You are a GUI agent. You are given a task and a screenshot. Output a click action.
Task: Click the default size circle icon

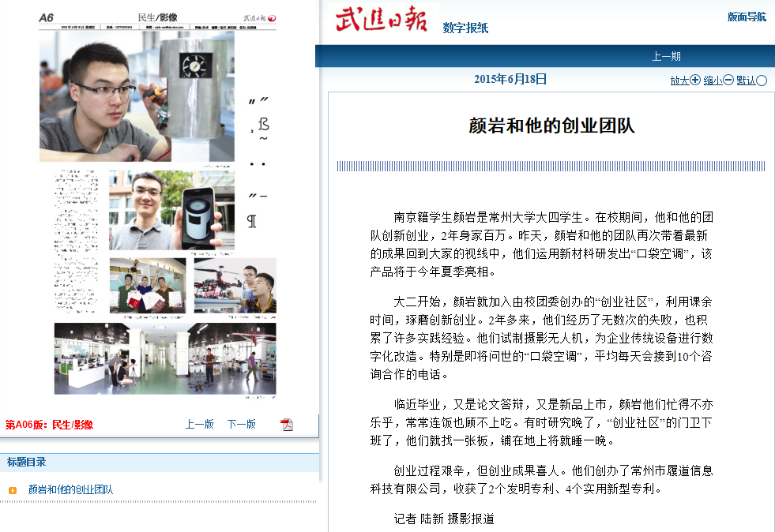[x=762, y=80]
